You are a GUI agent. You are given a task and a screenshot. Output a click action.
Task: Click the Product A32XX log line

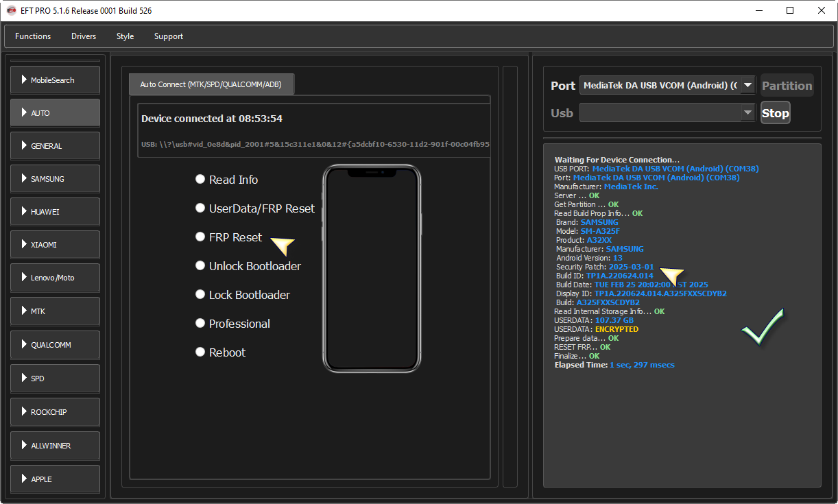tap(584, 240)
